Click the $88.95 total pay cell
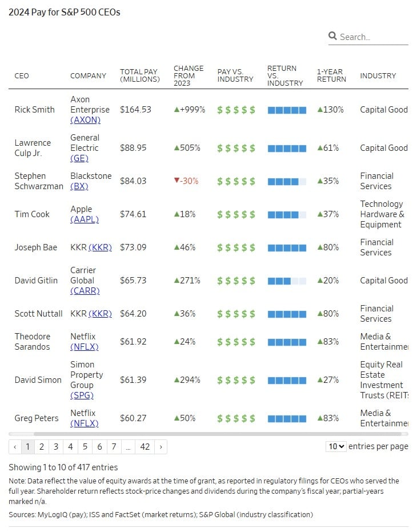 [133, 148]
